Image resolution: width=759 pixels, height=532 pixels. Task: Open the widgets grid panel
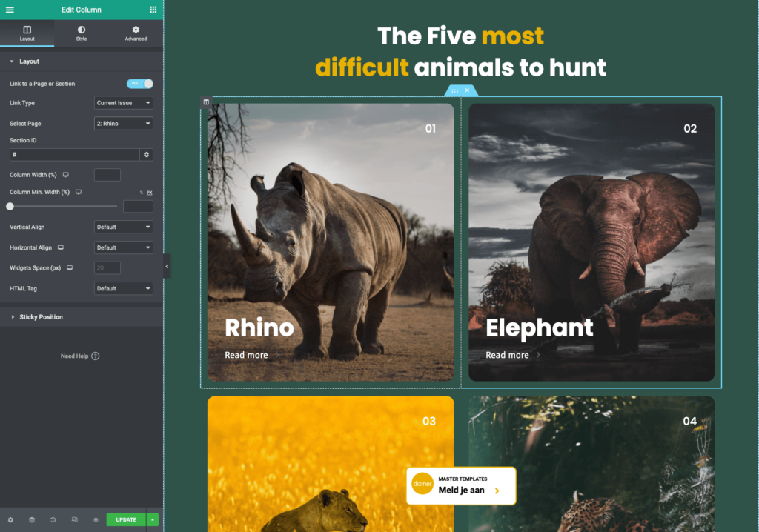click(153, 10)
